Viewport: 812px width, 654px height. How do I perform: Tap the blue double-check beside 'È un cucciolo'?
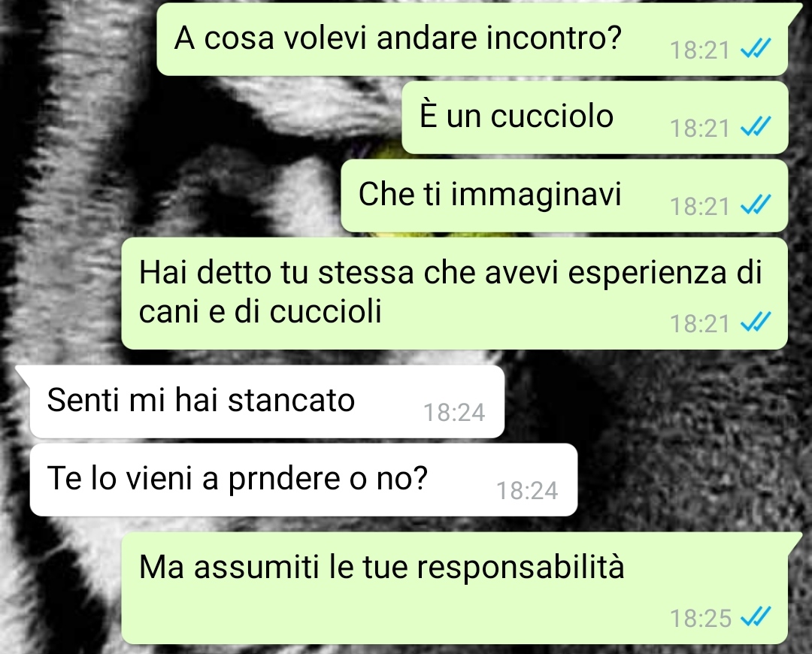(x=756, y=126)
